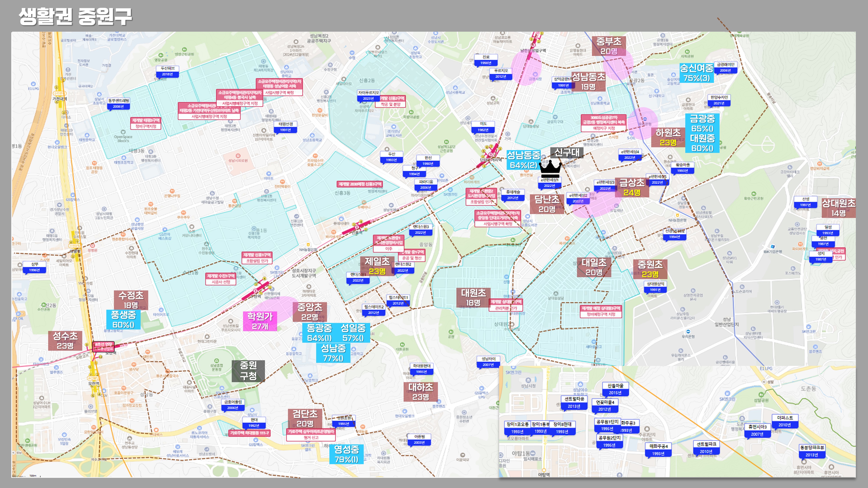Viewport: 868px width, 488px height.
Task: Select the cyan 숭신여중 75%(3) label
Action: coord(697,73)
